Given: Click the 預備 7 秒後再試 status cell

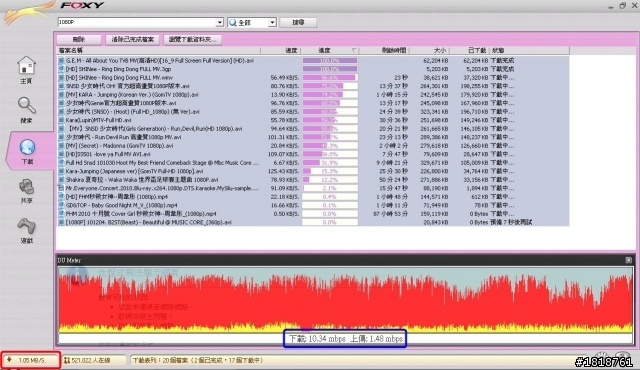Looking at the screenshot, I should coord(511,222).
